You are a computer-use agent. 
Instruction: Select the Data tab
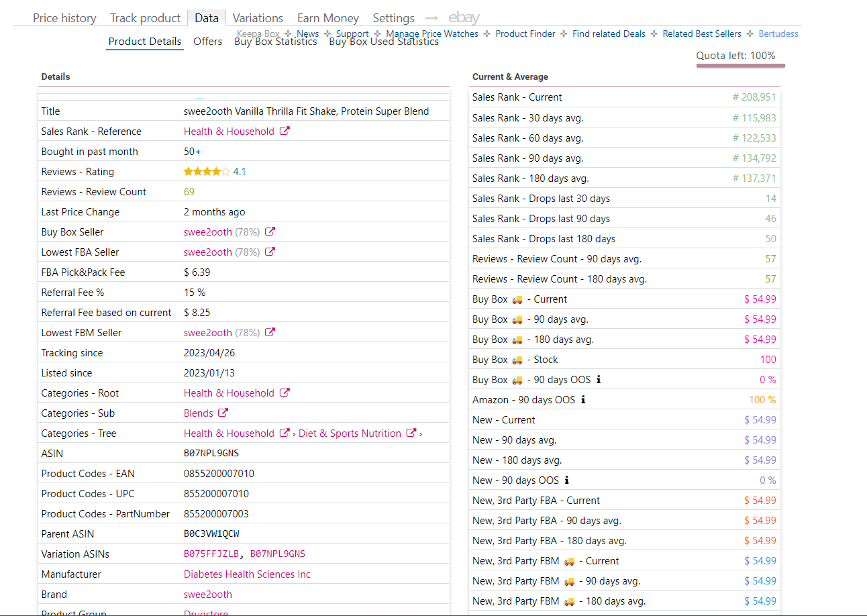[x=207, y=18]
